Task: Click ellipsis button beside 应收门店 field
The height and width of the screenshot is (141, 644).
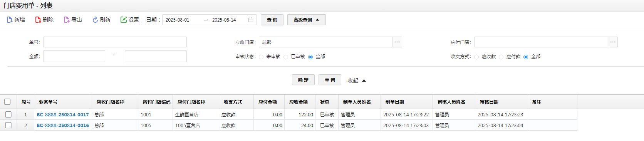Action: [x=397, y=42]
